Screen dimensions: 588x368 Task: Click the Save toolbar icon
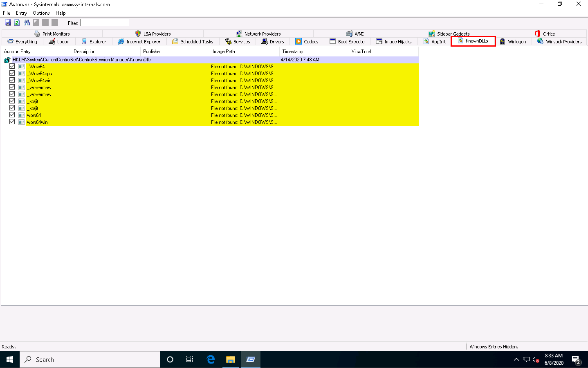pos(8,23)
